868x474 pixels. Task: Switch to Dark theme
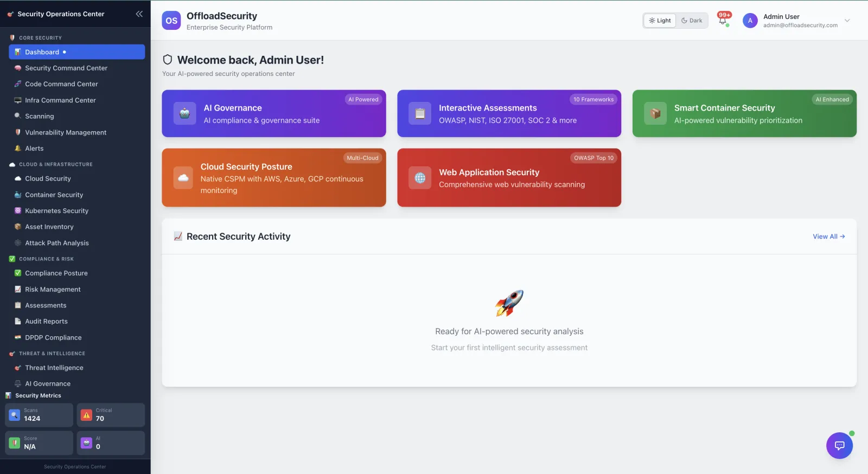click(692, 21)
